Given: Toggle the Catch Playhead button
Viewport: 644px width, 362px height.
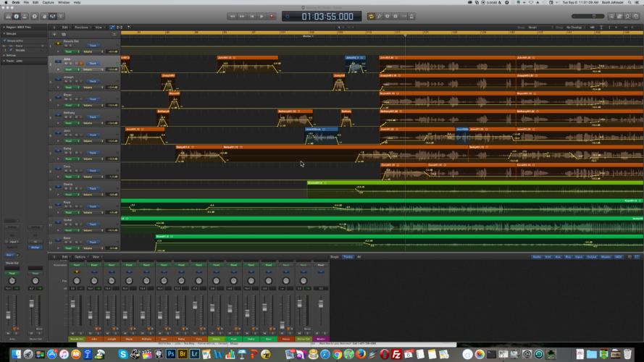Looking at the screenshot, I should pos(128,28).
